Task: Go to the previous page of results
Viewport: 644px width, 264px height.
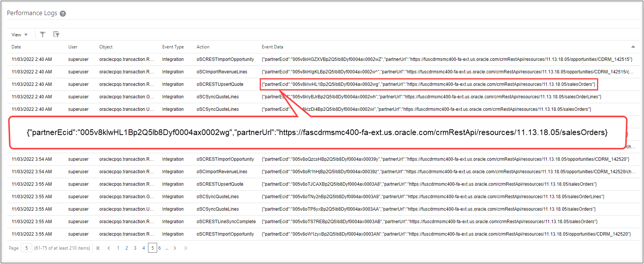Action: click(x=109, y=248)
